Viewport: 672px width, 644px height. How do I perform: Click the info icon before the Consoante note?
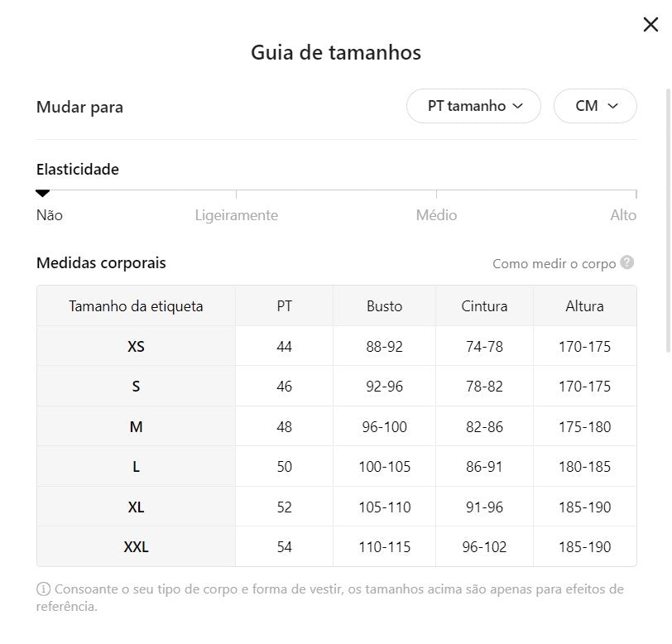[x=43, y=589]
